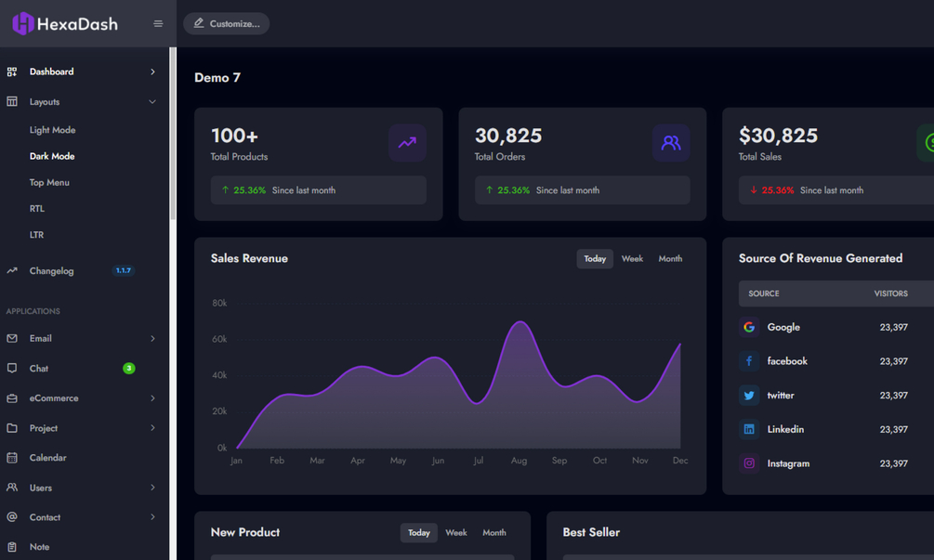
Task: Click the Instagram source logo icon
Action: pyautogui.click(x=749, y=463)
